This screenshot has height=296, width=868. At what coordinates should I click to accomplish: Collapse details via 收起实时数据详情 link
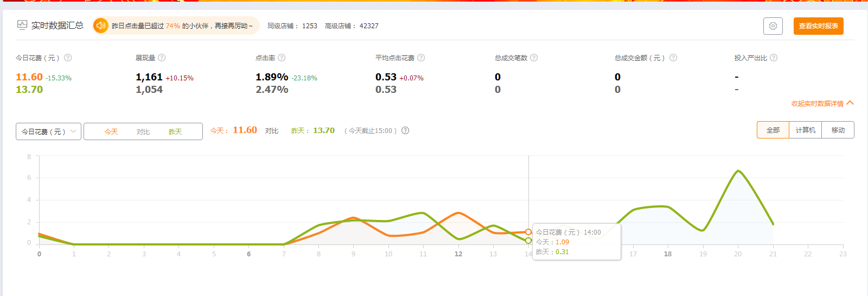(822, 103)
